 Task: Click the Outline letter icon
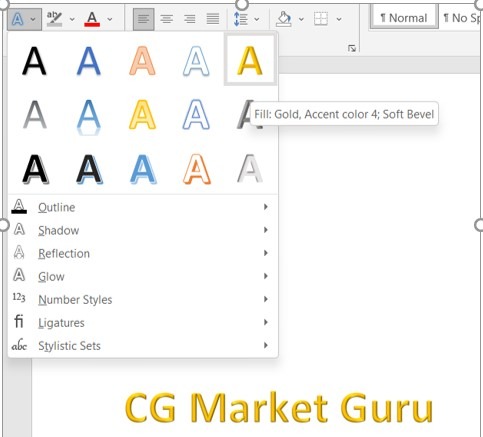point(19,206)
